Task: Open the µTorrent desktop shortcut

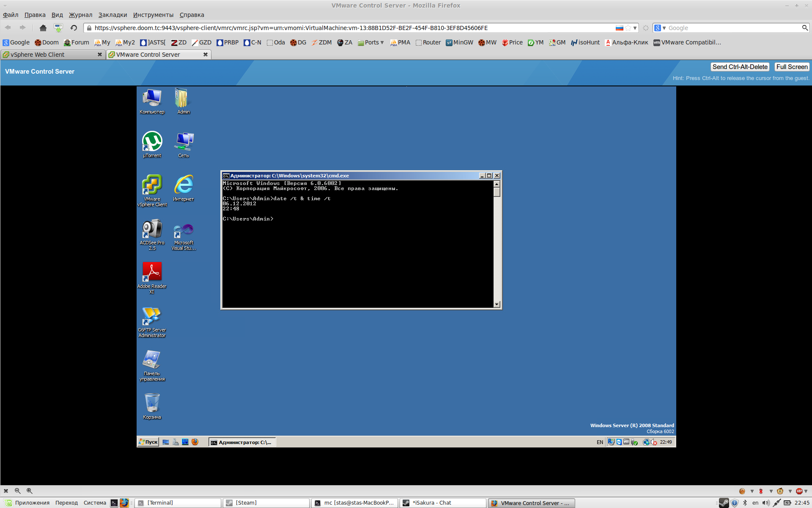Action: [152, 142]
